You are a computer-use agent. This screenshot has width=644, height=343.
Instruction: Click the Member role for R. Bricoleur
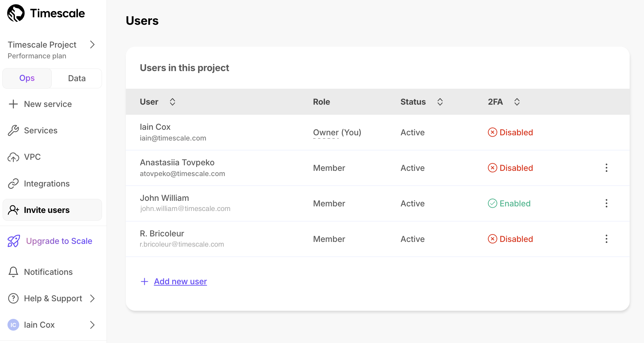click(329, 239)
